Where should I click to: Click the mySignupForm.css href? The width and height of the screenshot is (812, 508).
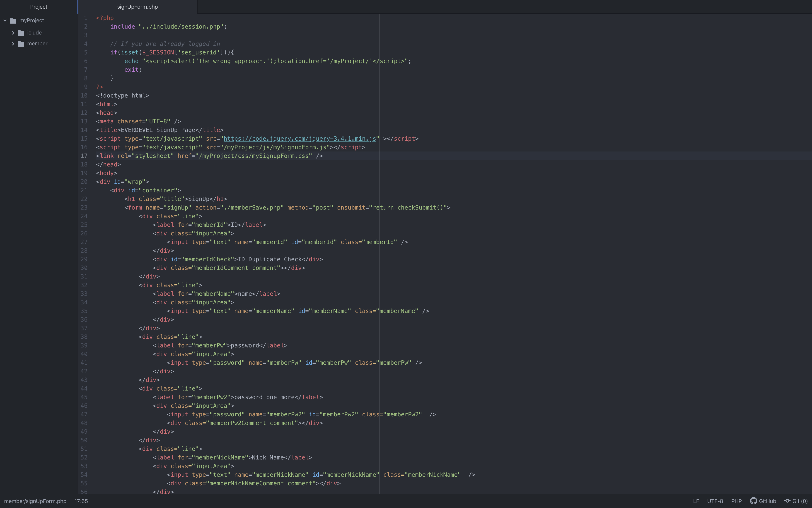point(253,156)
